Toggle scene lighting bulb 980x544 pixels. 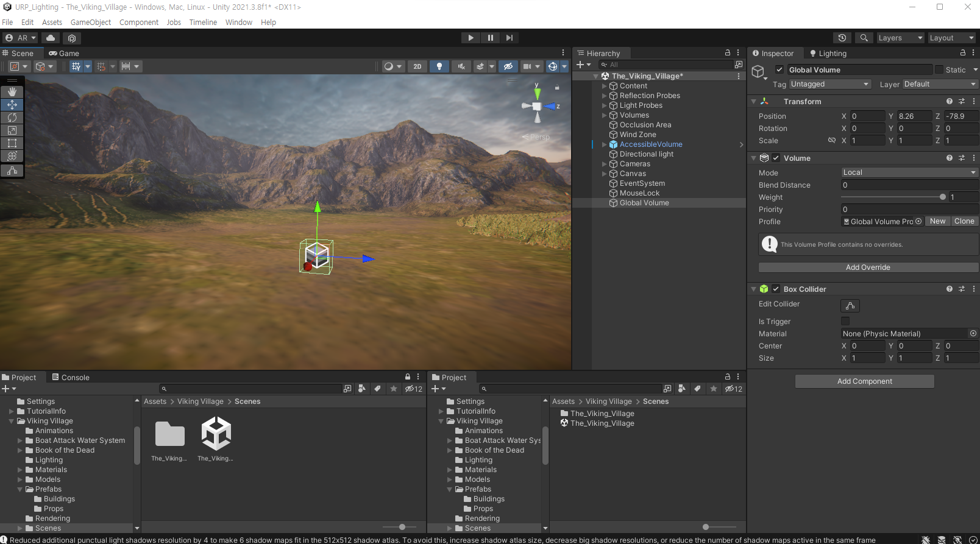tap(439, 66)
